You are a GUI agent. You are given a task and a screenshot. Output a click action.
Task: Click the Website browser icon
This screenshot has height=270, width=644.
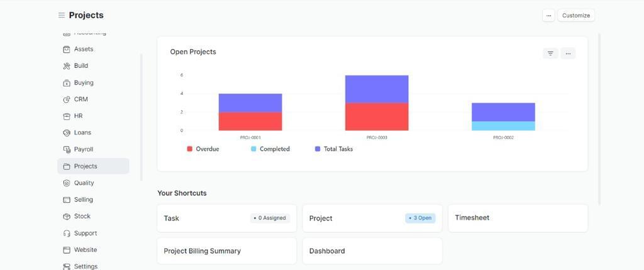67,250
